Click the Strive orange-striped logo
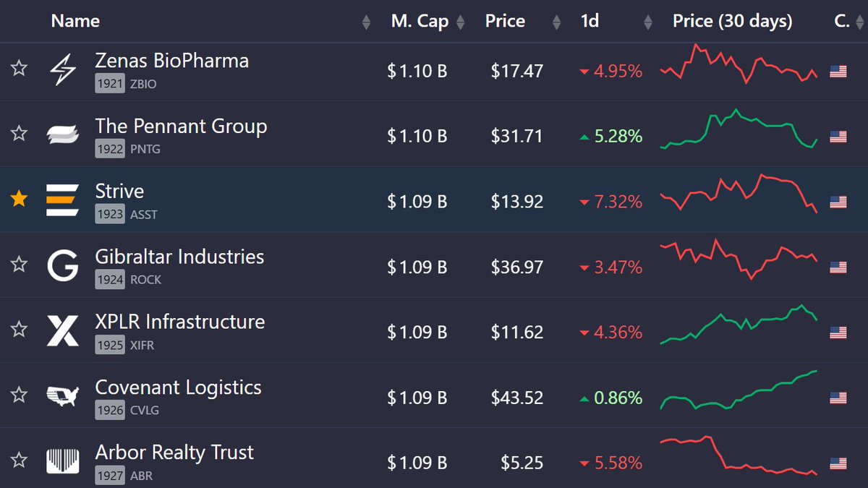This screenshot has height=488, width=868. (62, 200)
